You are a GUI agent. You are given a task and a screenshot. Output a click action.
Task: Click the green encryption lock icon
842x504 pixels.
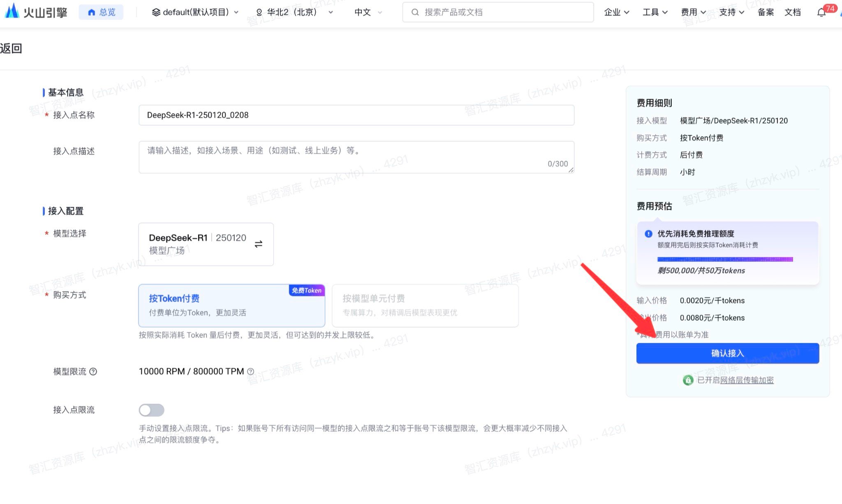point(688,380)
